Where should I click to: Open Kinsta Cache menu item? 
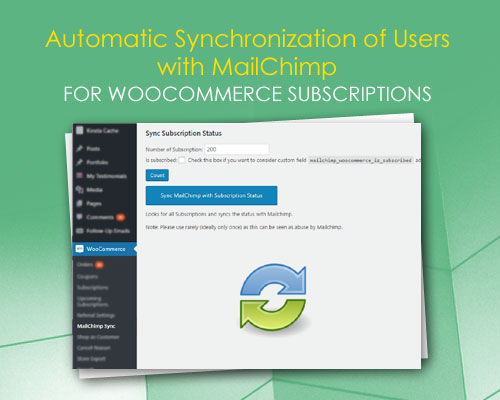tap(104, 130)
